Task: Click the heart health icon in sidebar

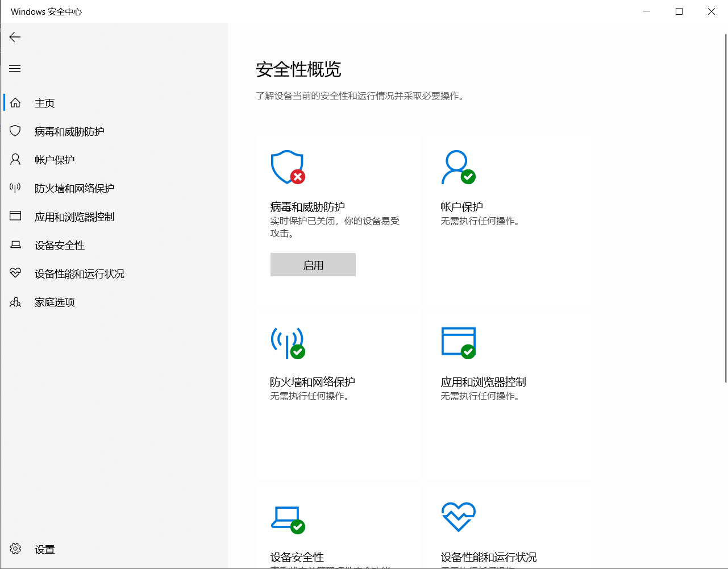Action: pyautogui.click(x=15, y=273)
